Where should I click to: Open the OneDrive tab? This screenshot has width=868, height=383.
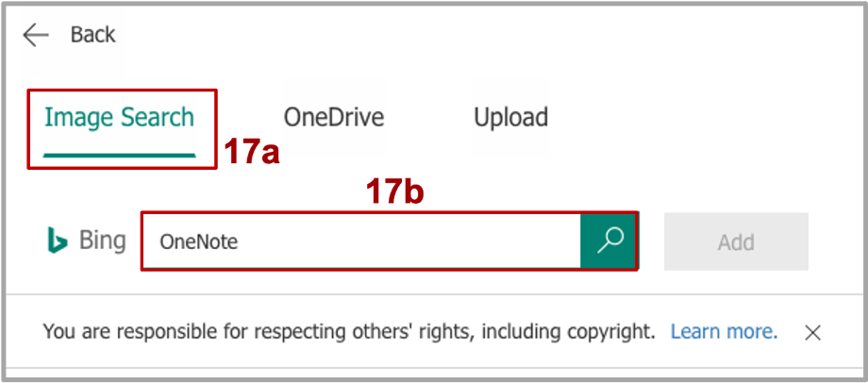[334, 117]
